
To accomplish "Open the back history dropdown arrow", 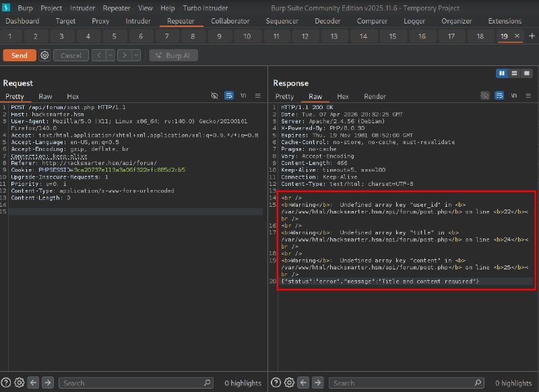I will 110,55.
